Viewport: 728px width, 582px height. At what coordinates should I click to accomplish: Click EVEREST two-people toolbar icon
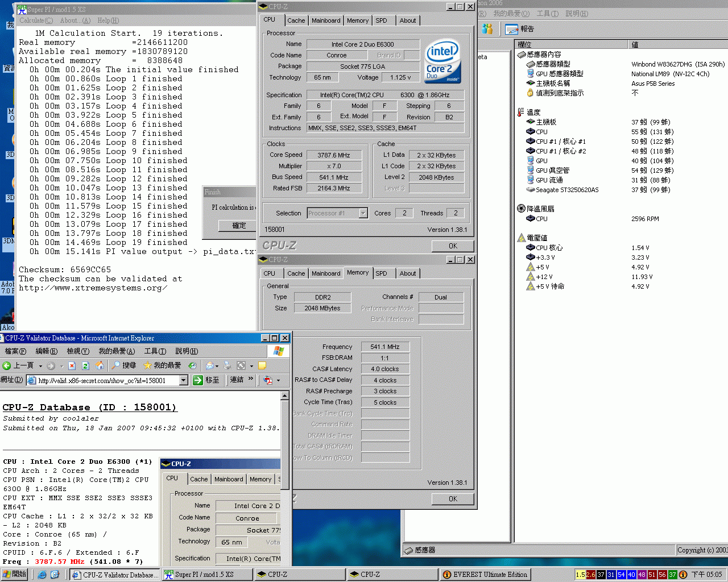click(487, 28)
